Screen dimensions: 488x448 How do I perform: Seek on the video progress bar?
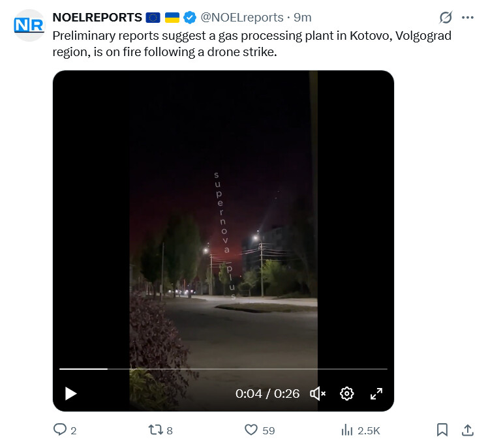(223, 369)
